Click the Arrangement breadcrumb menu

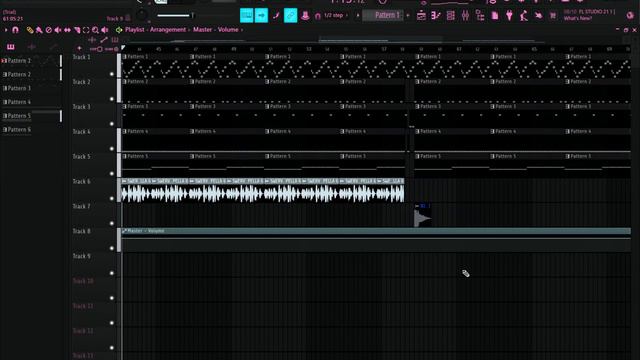[168, 30]
